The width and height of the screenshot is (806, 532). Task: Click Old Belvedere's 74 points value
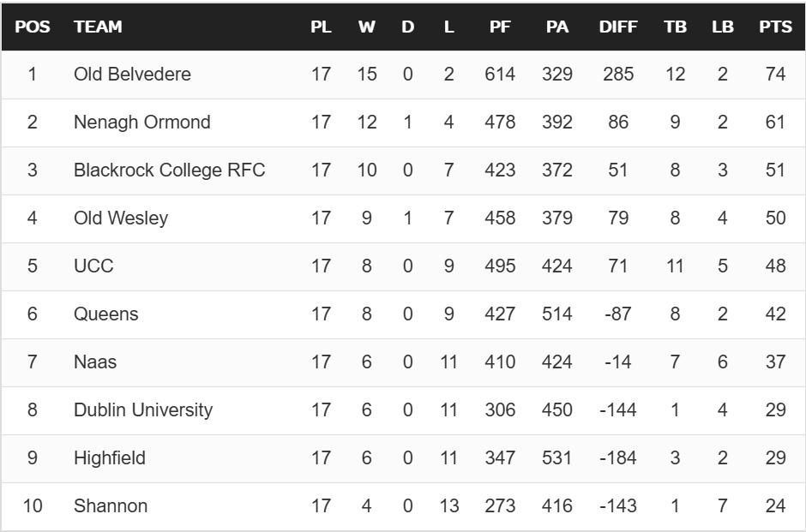click(775, 75)
